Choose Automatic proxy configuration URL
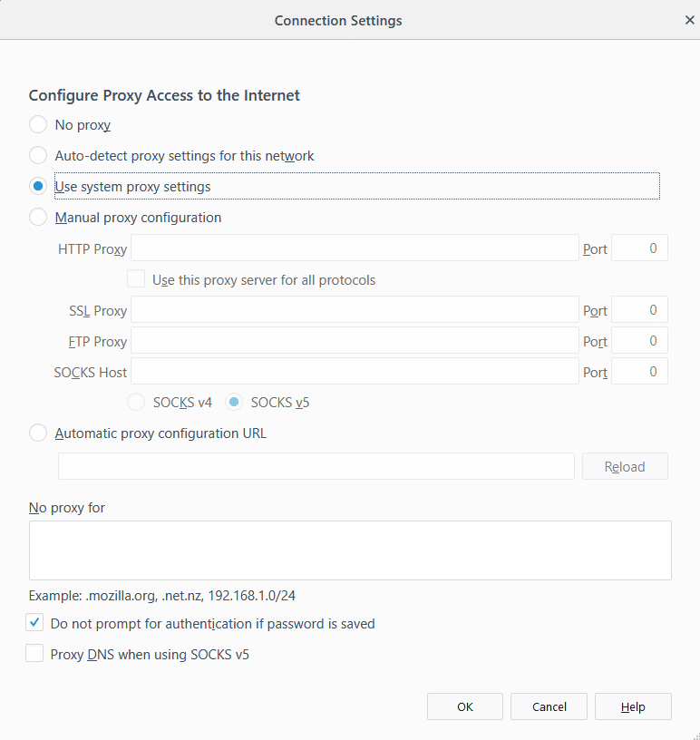Image resolution: width=700 pixels, height=740 pixels. [x=37, y=433]
